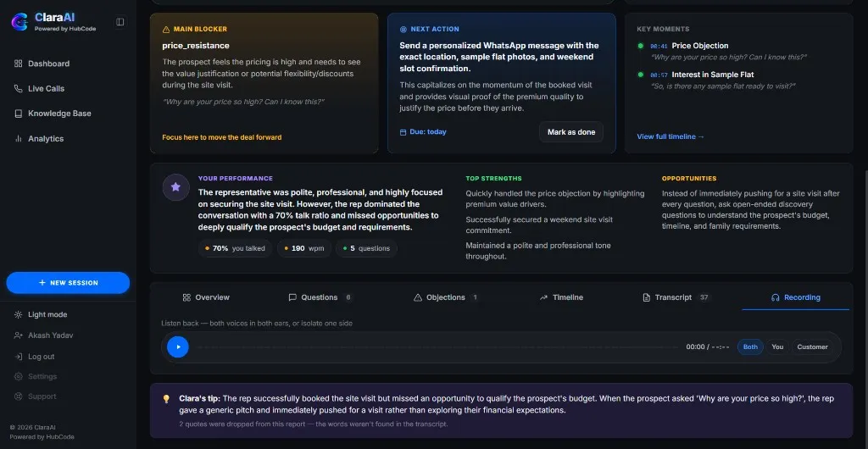Click the 5 questions chip

[x=366, y=248]
